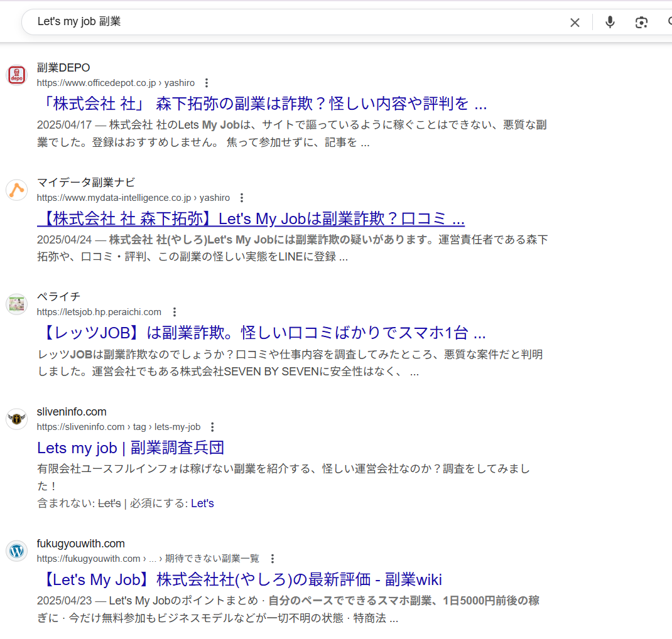The width and height of the screenshot is (672, 639).
Task: Open result 【レッツJOB】は副業詐欺
Action: tap(261, 333)
